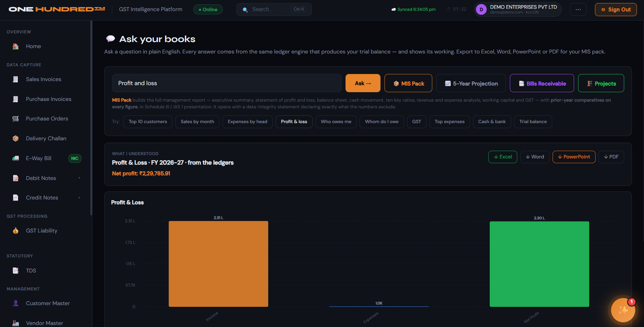
Task: Open the Delivery Challan box icon
Action: [x=15, y=139]
